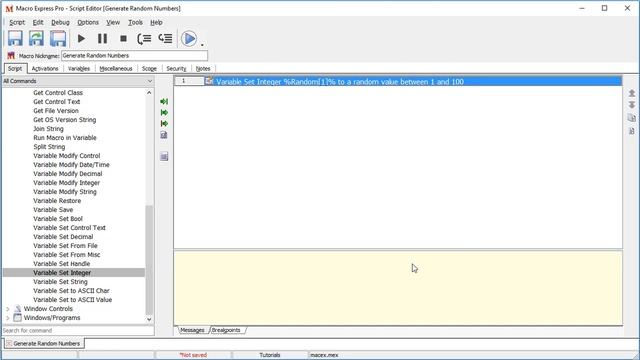Screen dimensions: 640x360
Task: Click the round blue Test Run play button
Action: (x=189, y=39)
